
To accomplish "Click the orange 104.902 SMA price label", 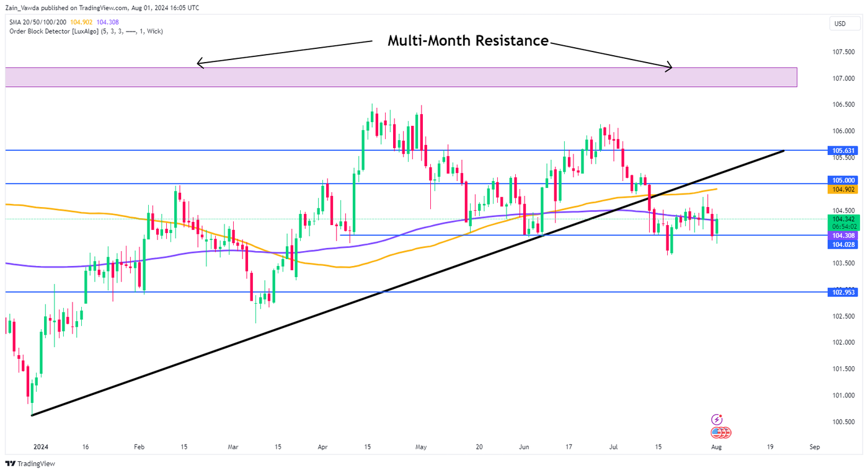I will coord(843,189).
